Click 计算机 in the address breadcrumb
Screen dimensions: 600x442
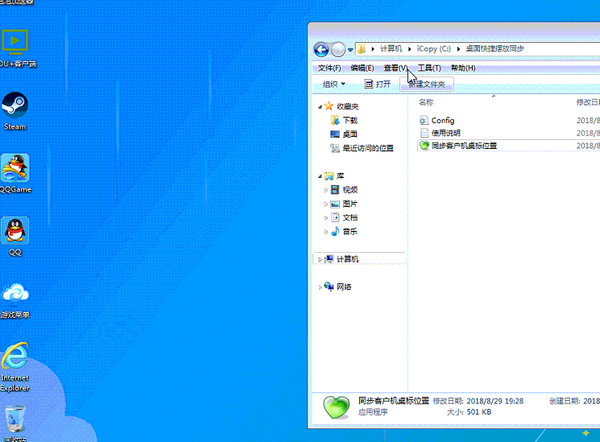[391, 49]
